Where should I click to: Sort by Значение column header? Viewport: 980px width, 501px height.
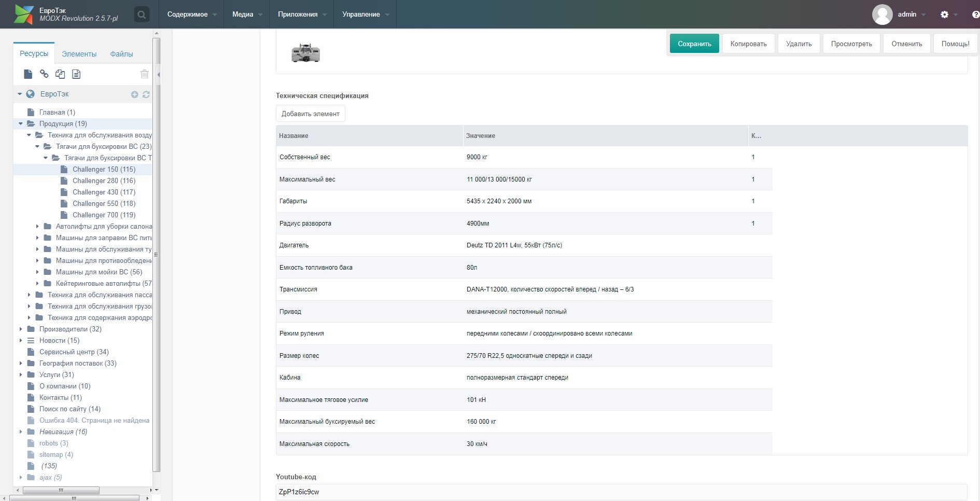(x=605, y=136)
